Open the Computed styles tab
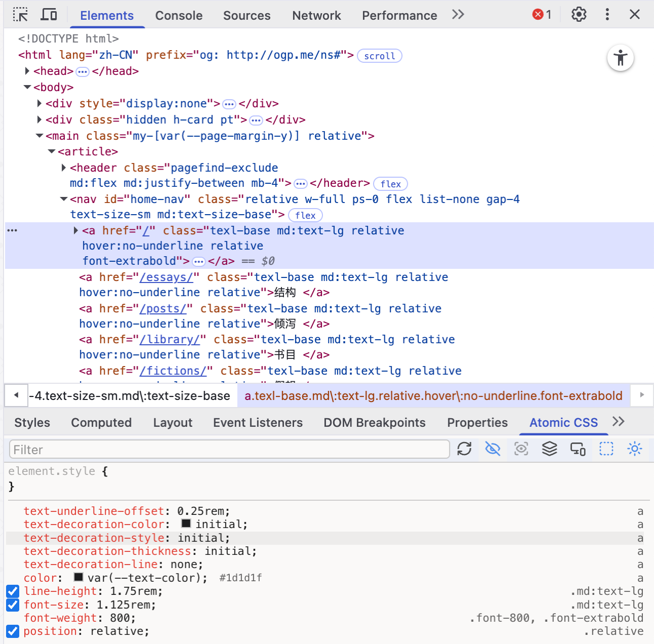The image size is (654, 644). [101, 423]
